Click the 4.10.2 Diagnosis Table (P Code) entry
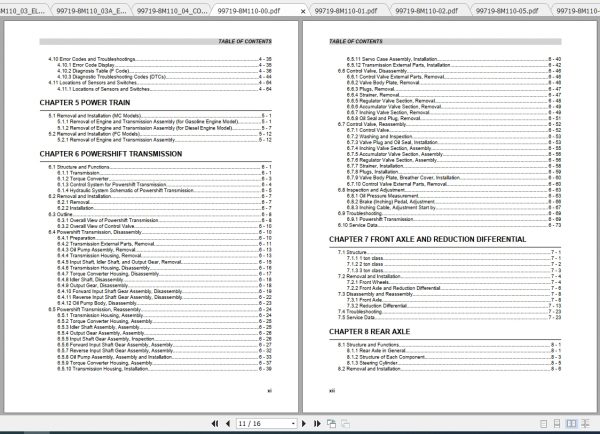 coord(164,71)
